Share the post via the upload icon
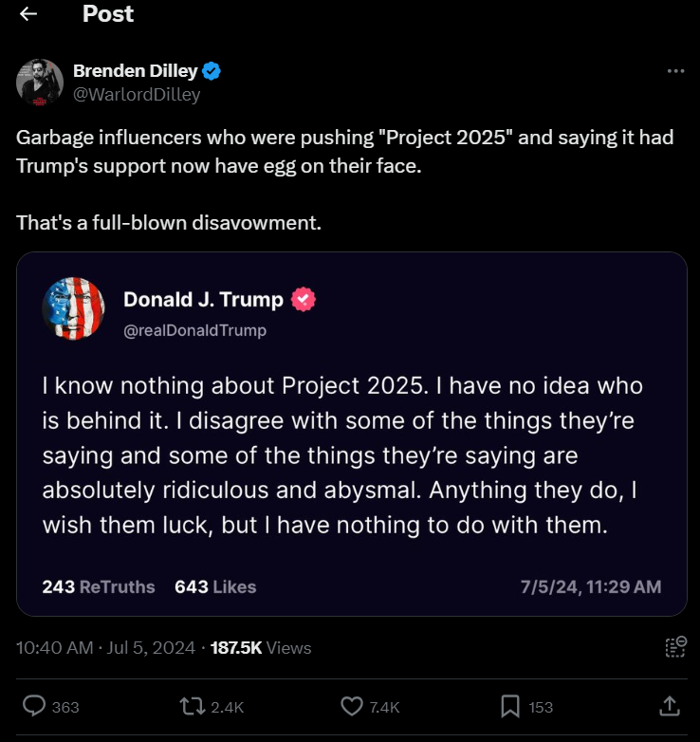This screenshot has width=700, height=742. pyautogui.click(x=670, y=706)
